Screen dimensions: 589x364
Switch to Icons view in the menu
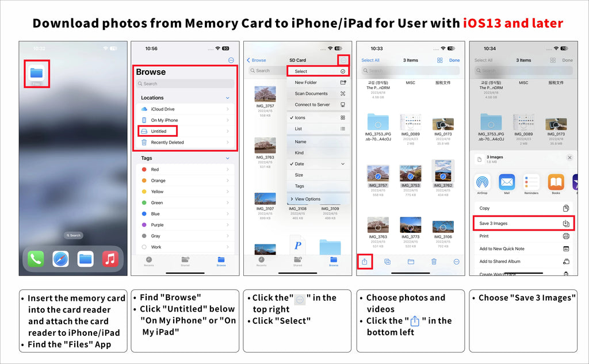coord(318,117)
